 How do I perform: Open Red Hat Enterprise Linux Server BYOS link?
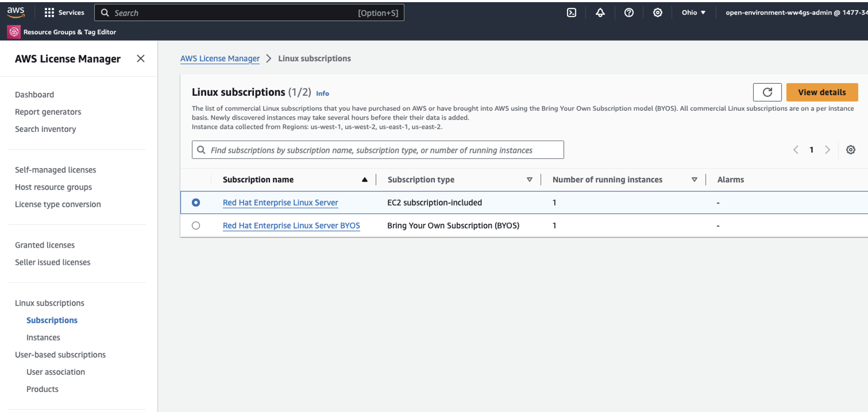[291, 225]
